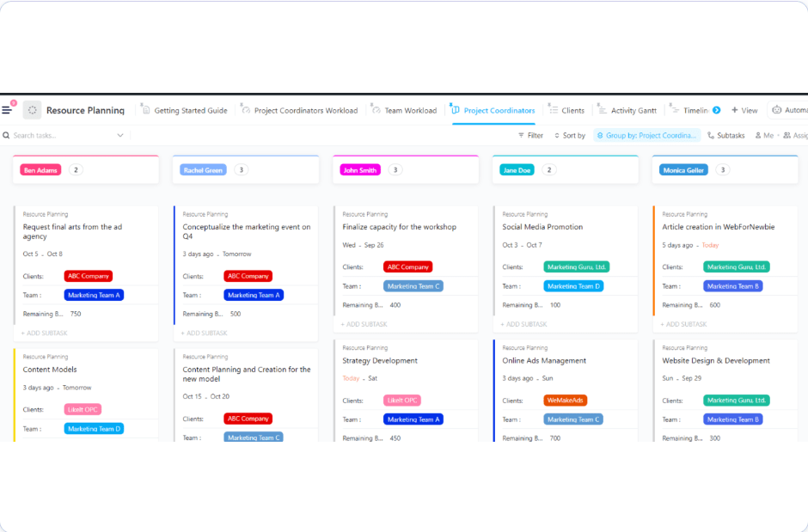
Task: Open task Finalize capacity for the workshop
Action: pos(400,227)
